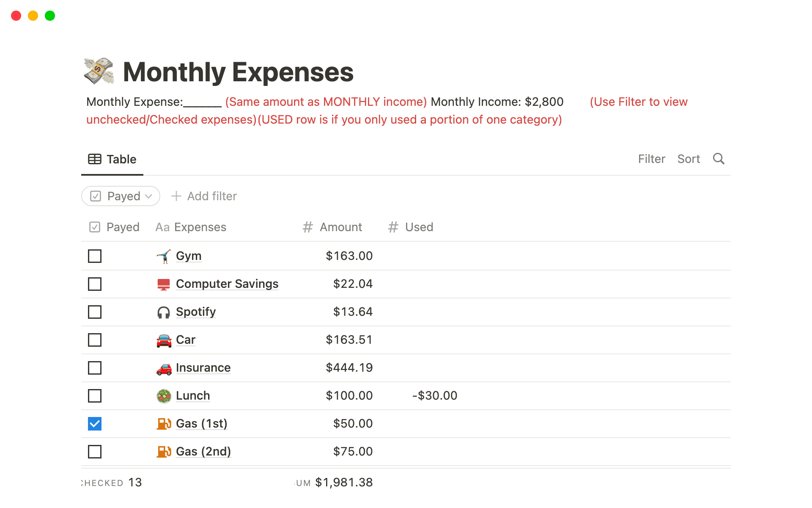Open the Amount column header menu
This screenshot has height=508, width=812.
tap(333, 227)
